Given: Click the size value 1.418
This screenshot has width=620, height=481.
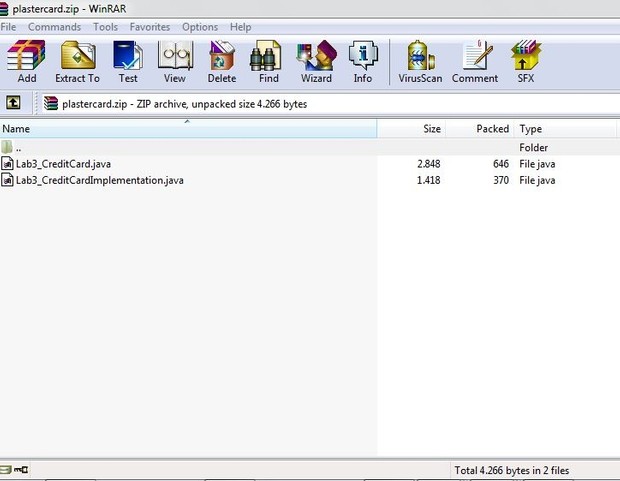Looking at the screenshot, I should (429, 180).
